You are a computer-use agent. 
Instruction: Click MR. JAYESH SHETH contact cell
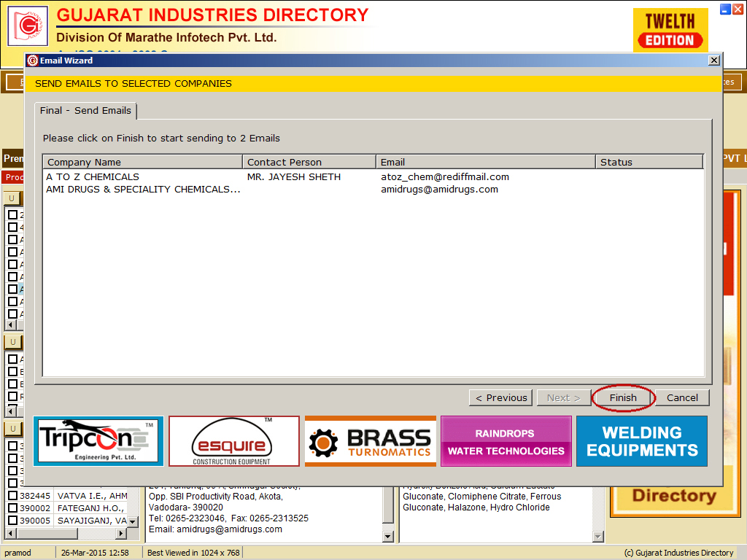pyautogui.click(x=294, y=176)
